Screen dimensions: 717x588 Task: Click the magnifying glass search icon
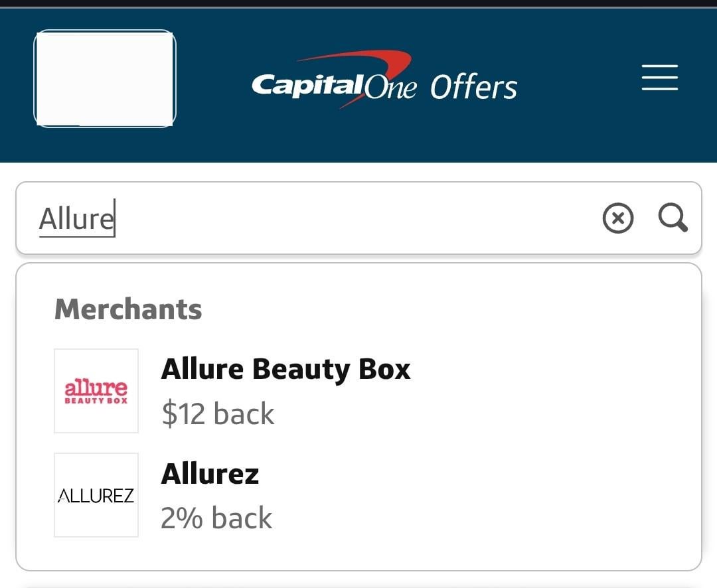(673, 218)
